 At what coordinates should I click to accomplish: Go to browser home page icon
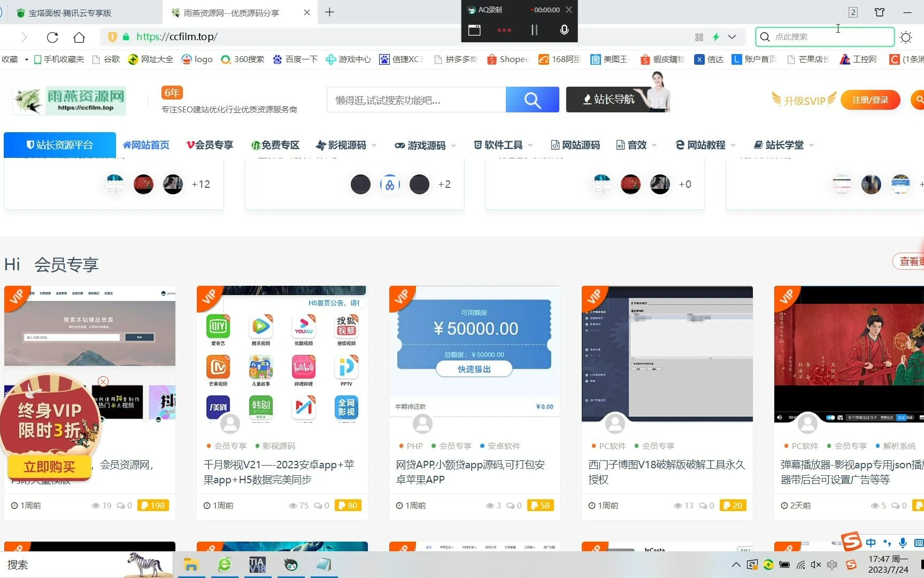click(79, 37)
